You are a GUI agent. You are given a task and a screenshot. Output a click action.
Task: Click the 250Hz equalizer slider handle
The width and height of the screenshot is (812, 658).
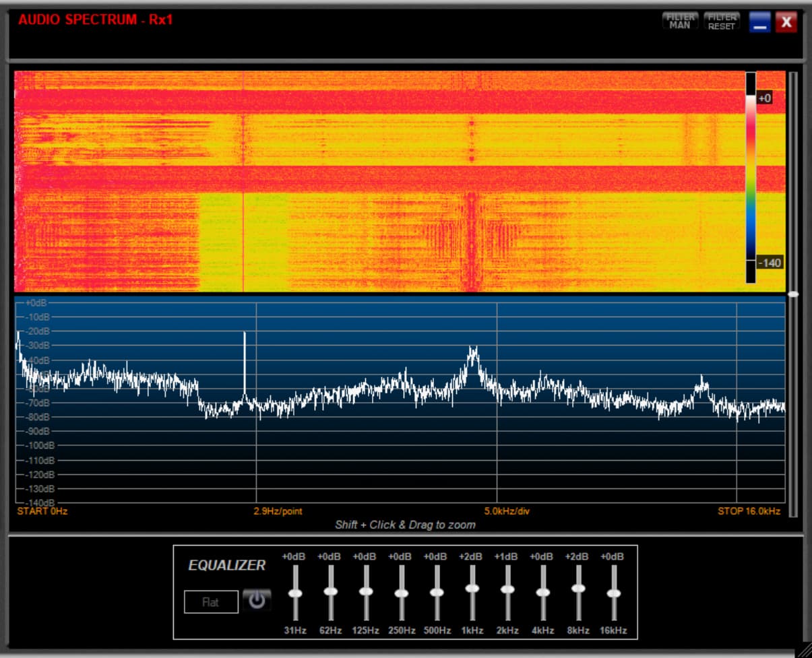point(402,593)
